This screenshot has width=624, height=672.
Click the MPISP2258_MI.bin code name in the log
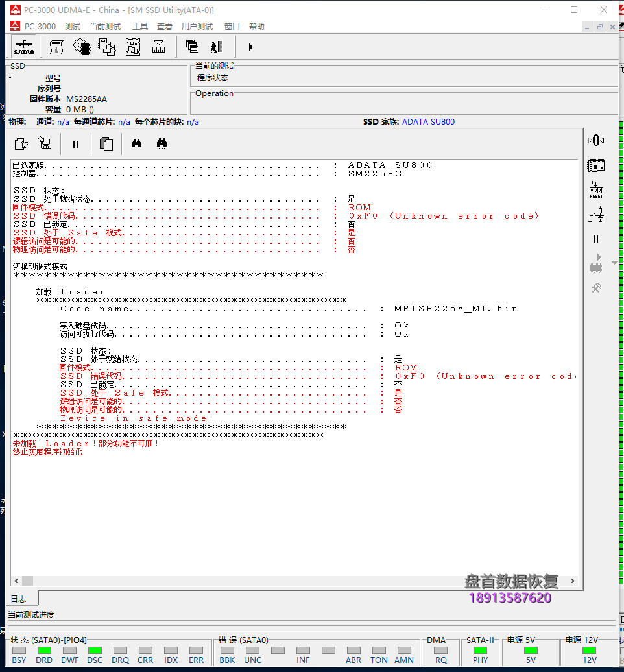[456, 309]
